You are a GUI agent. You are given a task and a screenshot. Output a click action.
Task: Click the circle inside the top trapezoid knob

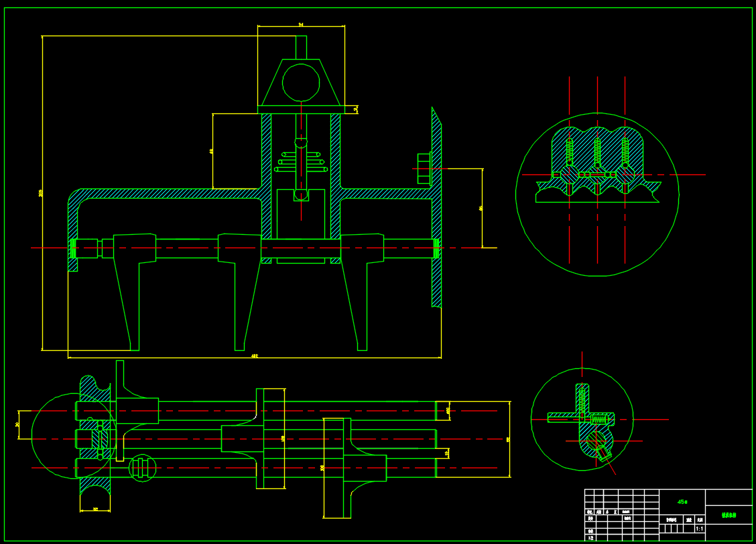point(301,83)
